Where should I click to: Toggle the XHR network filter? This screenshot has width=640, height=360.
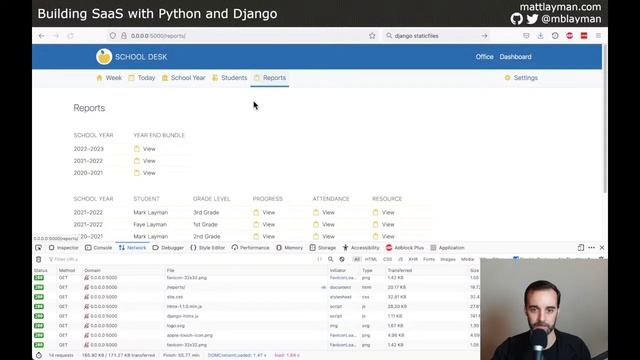(x=413, y=259)
